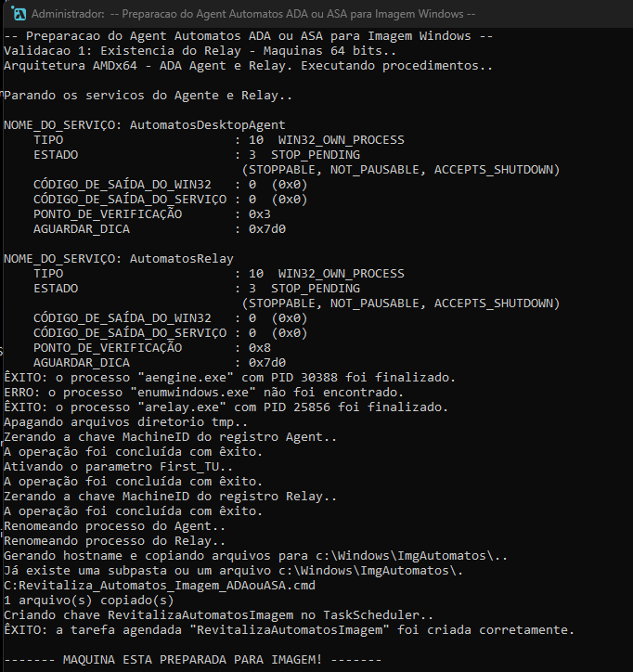The image size is (633, 672).
Task: Click the terminal icon in the title bar
Action: pos(15,14)
